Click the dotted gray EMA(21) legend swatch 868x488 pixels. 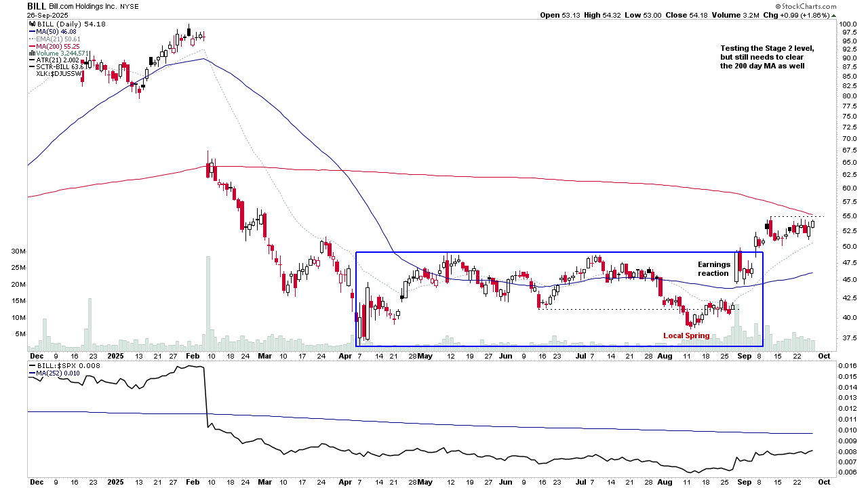coord(32,39)
